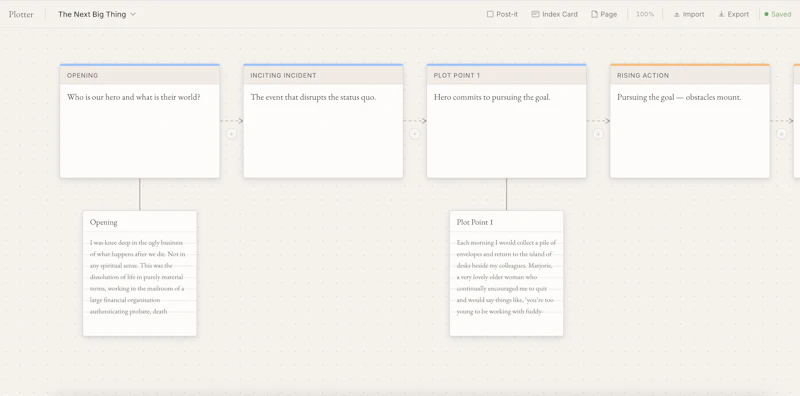Click the chevron beside The Next Big Thing
Image resolution: width=800 pixels, height=396 pixels.
pos(133,14)
